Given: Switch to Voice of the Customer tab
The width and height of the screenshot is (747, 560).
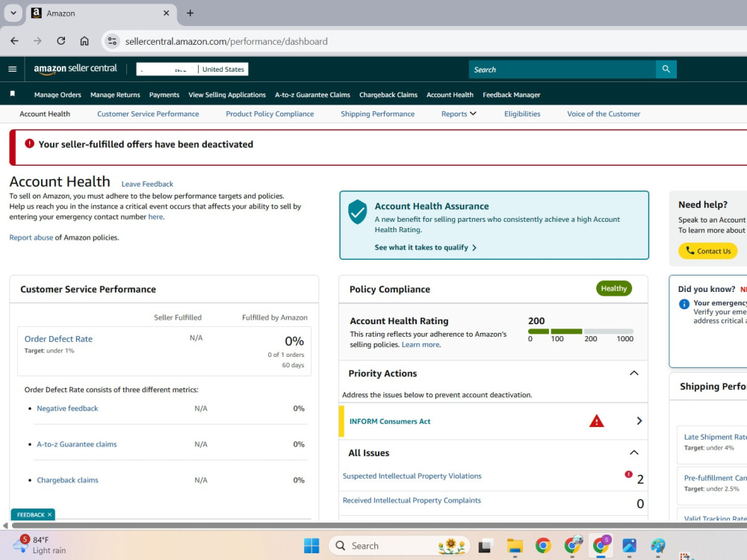Looking at the screenshot, I should 604,113.
